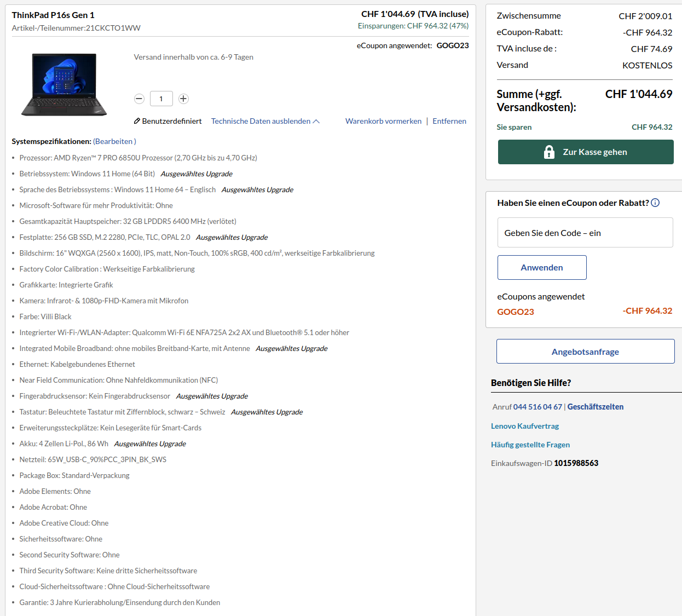Focus the eCoupon code input field
The image size is (682, 616).
(585, 233)
